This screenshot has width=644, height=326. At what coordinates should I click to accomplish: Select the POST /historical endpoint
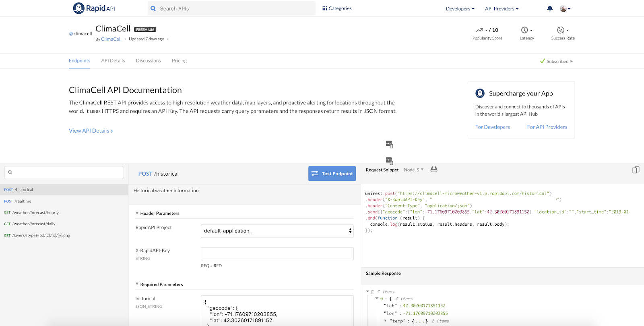pos(64,190)
